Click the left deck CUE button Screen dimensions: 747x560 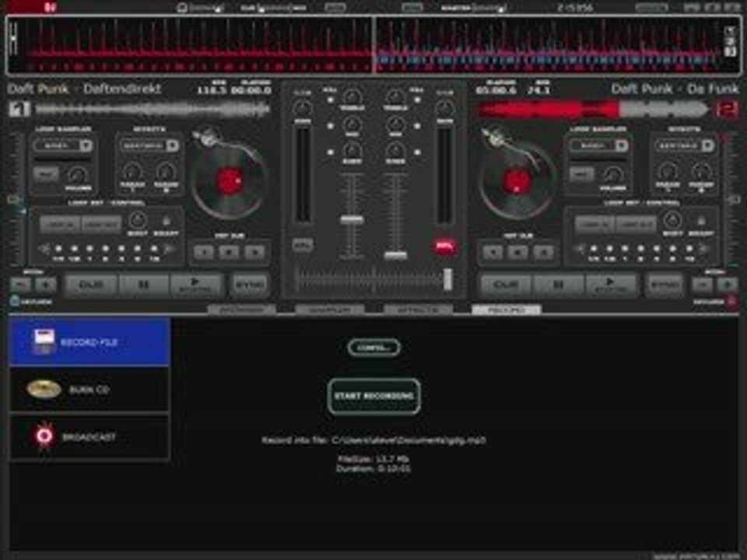pyautogui.click(x=90, y=285)
